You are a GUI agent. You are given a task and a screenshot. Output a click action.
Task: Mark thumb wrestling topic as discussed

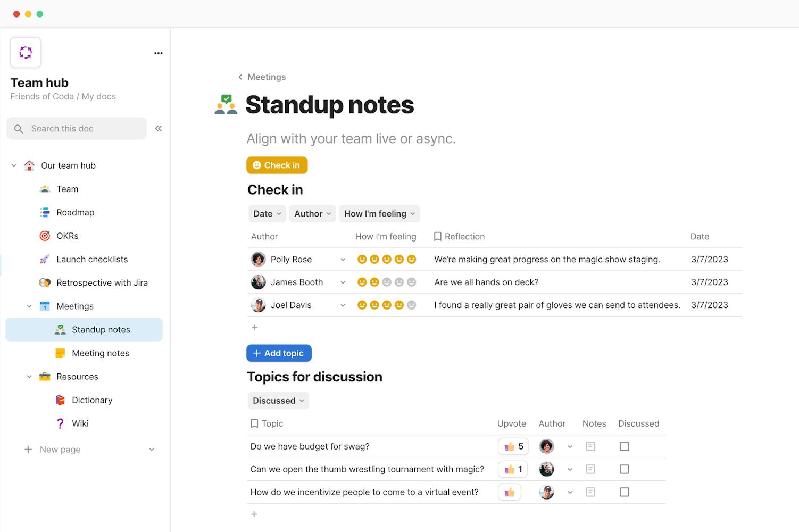[624, 469]
